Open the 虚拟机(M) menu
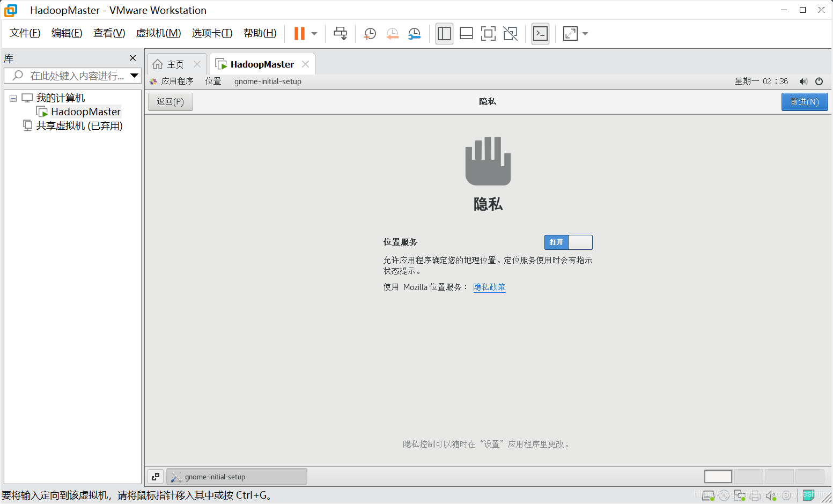Viewport: 833px width, 504px height. (x=159, y=33)
